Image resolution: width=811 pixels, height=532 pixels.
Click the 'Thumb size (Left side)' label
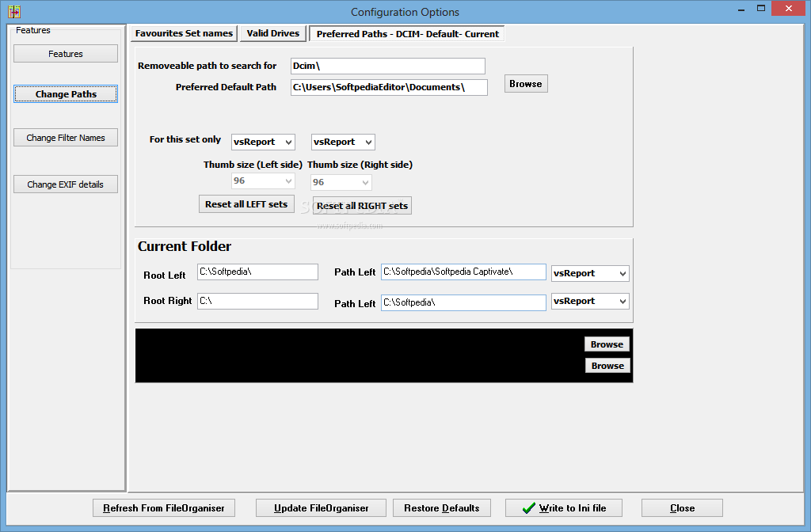point(253,165)
